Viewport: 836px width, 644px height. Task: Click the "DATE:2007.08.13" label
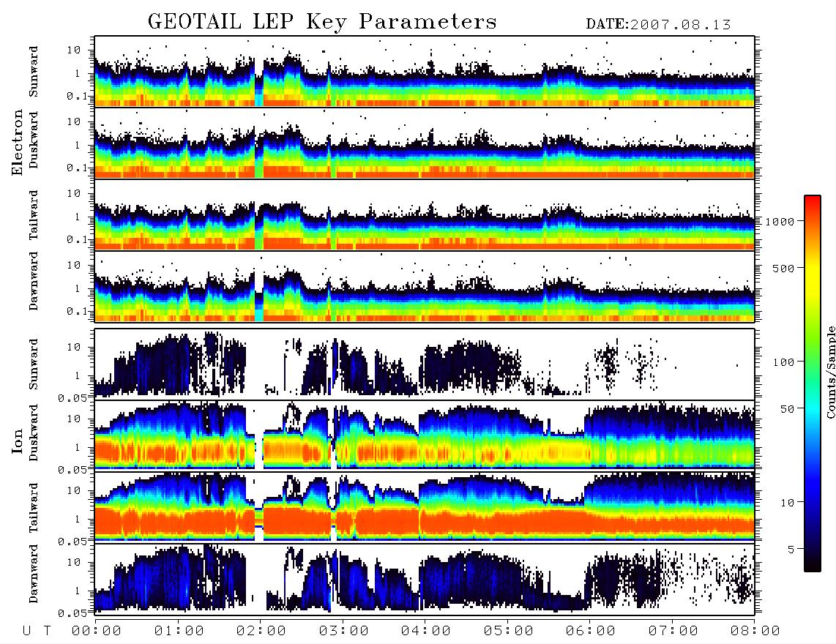pos(658,24)
